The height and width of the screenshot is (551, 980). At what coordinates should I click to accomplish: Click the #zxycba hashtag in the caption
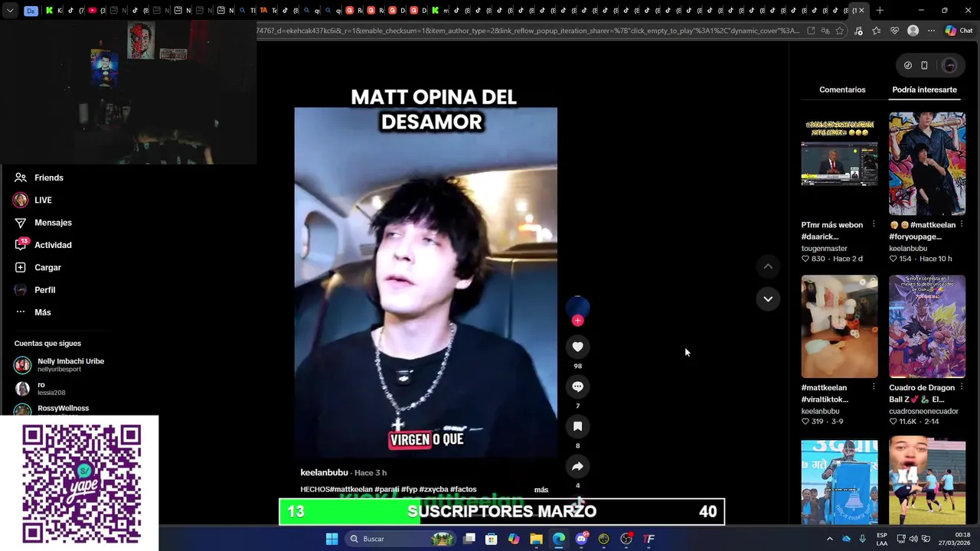point(433,490)
